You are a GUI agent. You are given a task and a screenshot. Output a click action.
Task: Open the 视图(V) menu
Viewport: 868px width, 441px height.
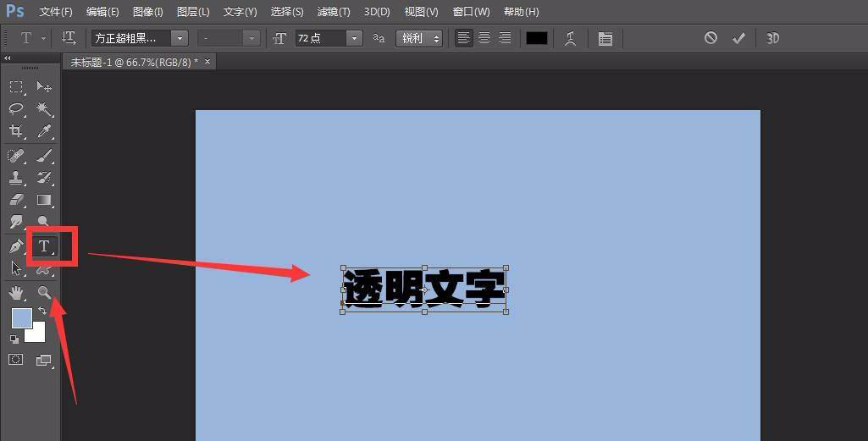click(421, 12)
